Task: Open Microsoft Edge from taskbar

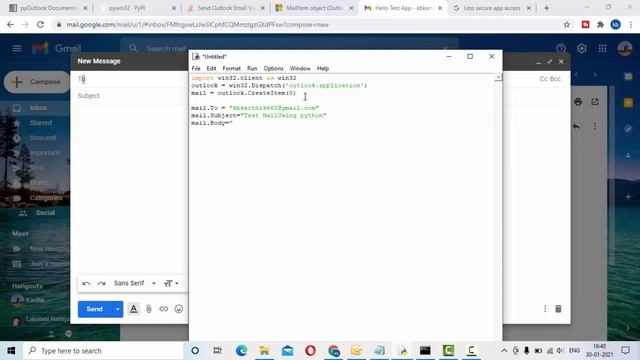Action: 241,350
